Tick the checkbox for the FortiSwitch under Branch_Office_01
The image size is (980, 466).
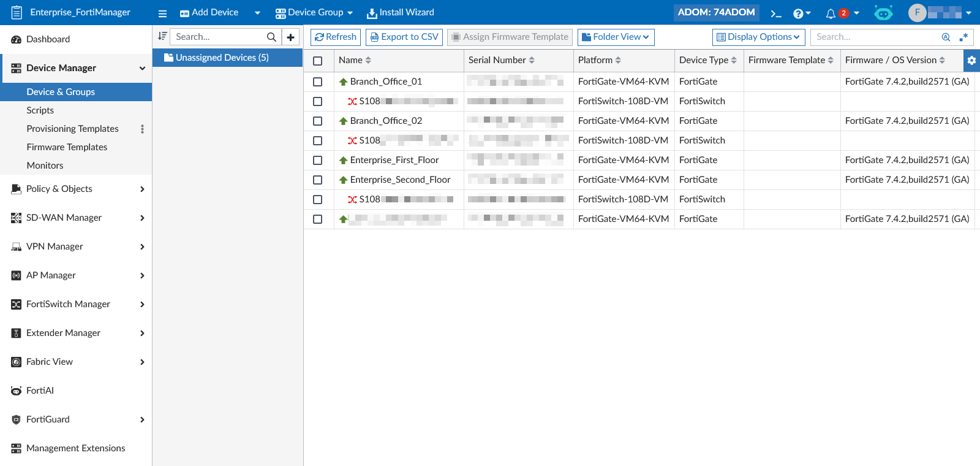click(x=317, y=101)
